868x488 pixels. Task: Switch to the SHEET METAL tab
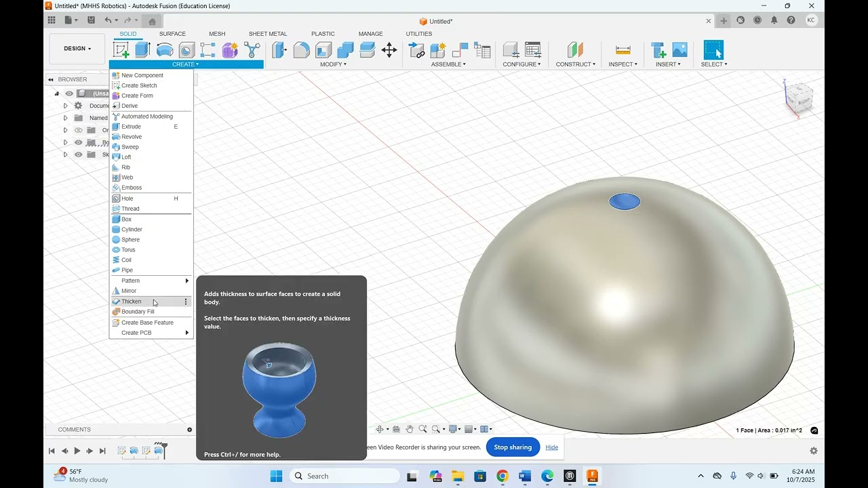[x=268, y=34]
